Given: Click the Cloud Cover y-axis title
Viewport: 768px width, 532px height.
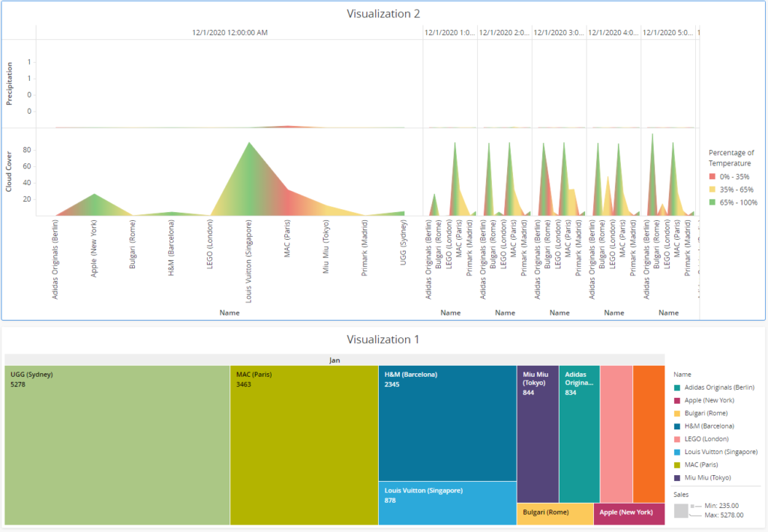Looking at the screenshot, I should [x=9, y=172].
